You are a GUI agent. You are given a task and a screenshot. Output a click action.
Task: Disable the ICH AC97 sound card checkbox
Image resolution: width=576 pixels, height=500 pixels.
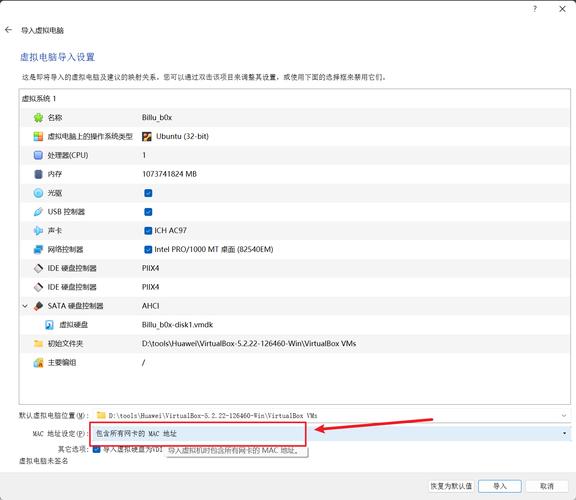[x=148, y=231]
